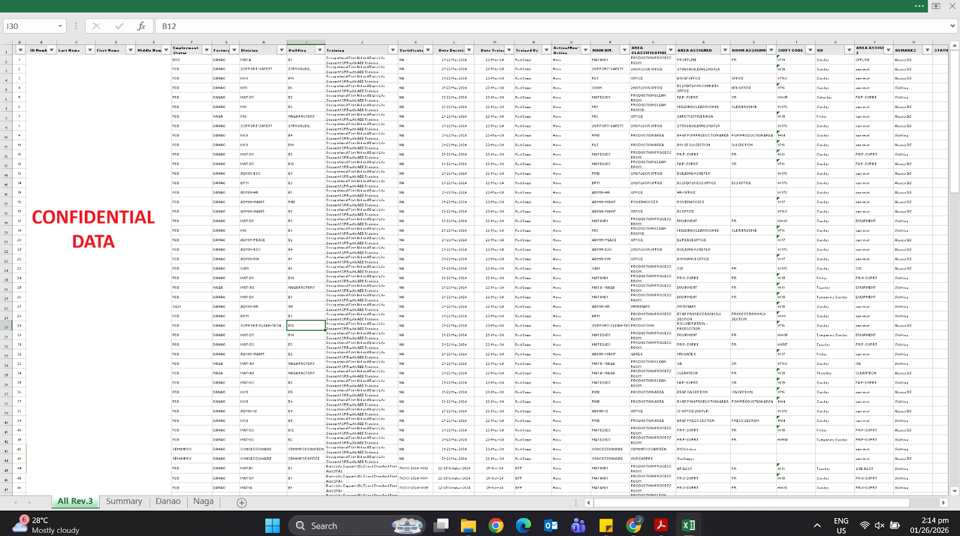Open more options ellipsis in title bar

tap(920, 6)
